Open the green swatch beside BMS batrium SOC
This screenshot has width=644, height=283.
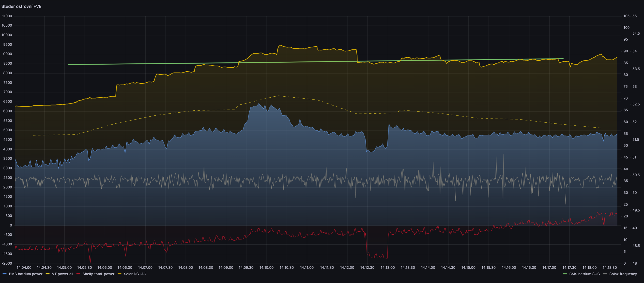(565, 274)
